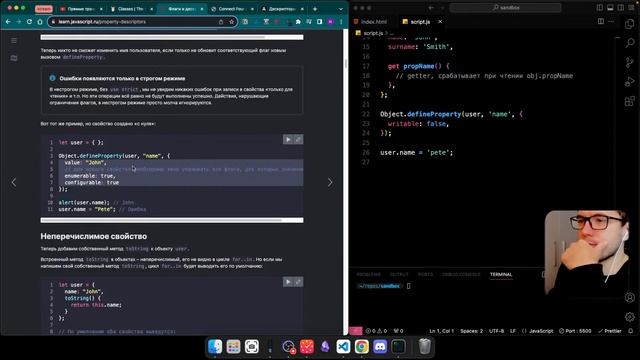640x360 pixels.
Task: Click errors and warnings count in status bar
Action: tap(376, 331)
